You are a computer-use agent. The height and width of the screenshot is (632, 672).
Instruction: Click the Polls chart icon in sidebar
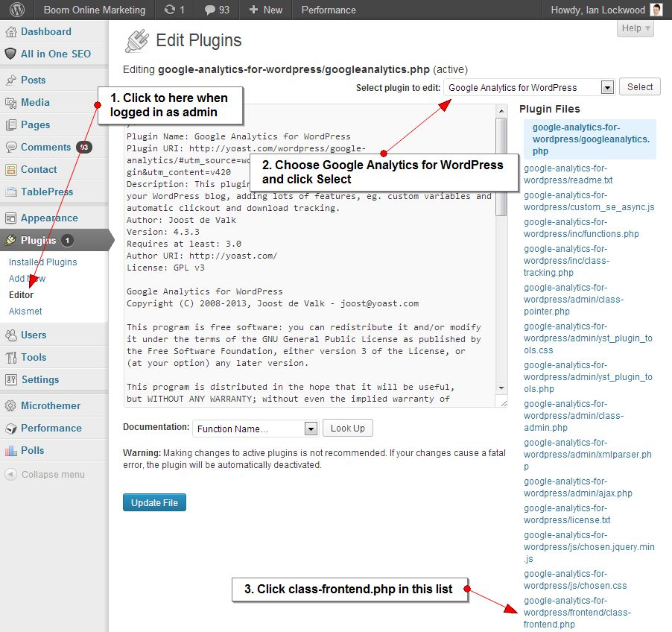point(10,451)
